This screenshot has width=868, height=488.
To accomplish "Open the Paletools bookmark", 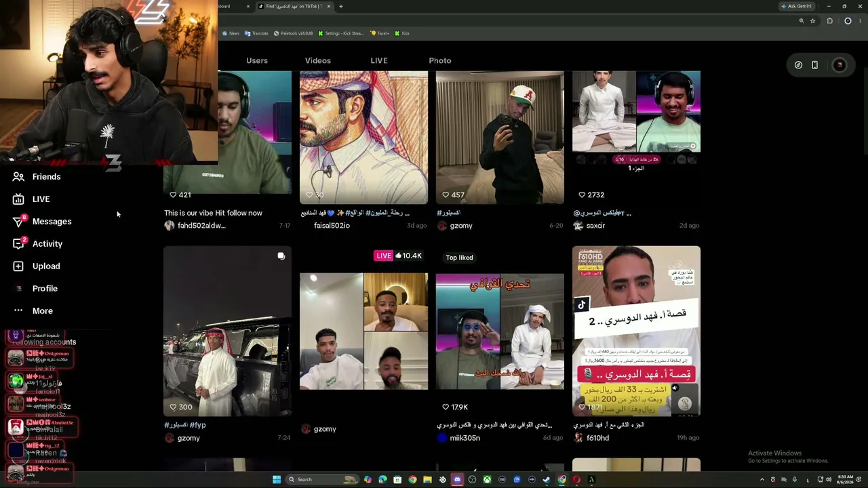I will [x=294, y=33].
